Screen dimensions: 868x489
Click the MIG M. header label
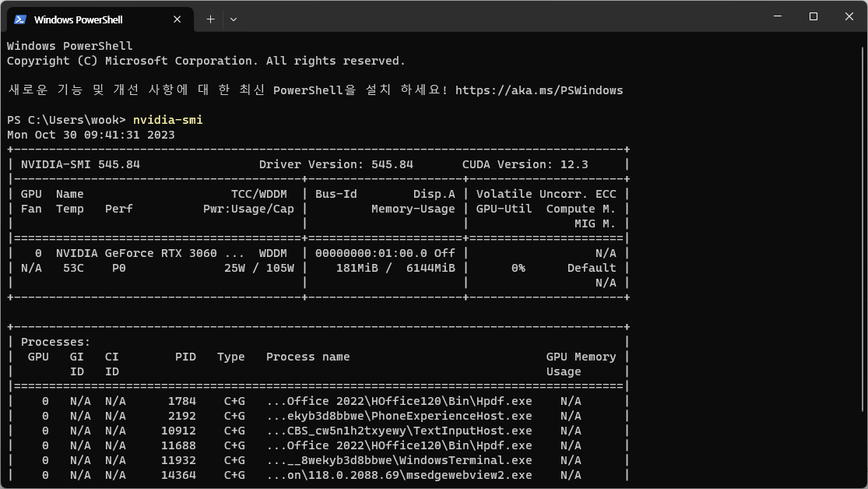(595, 223)
